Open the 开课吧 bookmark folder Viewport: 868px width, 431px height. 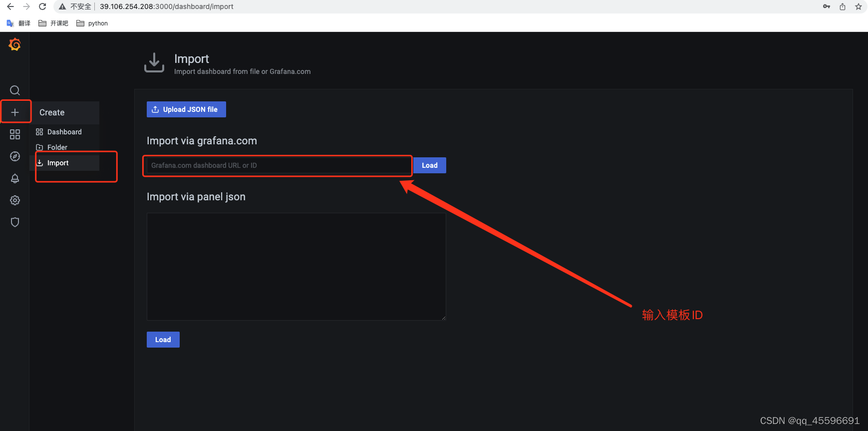click(x=53, y=23)
